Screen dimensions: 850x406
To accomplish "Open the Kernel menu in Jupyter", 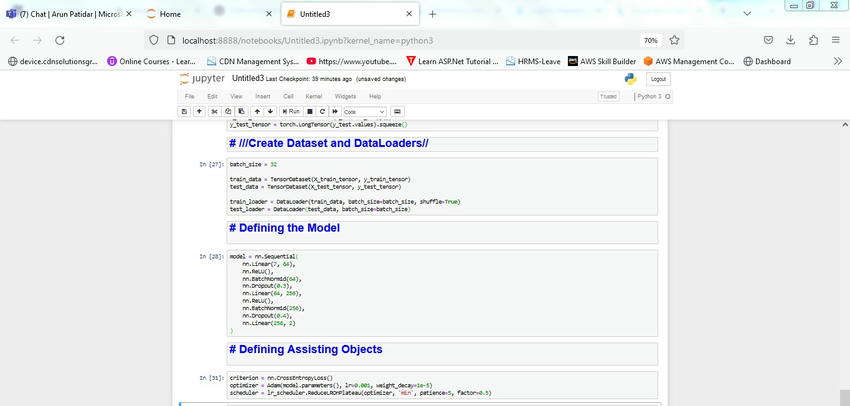I will tap(313, 96).
